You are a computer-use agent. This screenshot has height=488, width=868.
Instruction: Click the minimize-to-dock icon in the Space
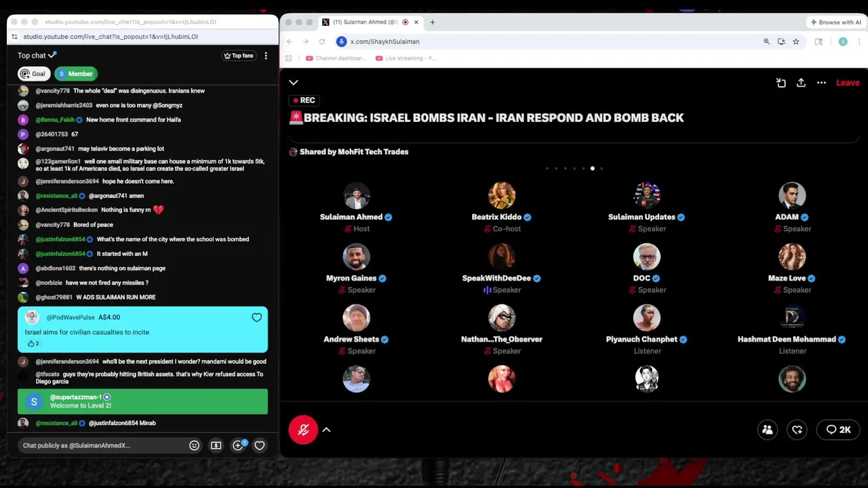point(781,83)
